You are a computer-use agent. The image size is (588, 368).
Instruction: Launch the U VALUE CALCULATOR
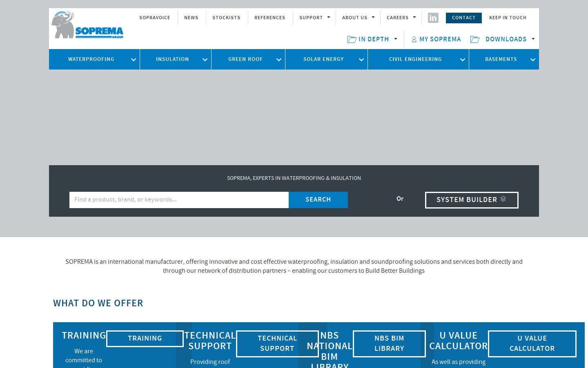(x=532, y=343)
